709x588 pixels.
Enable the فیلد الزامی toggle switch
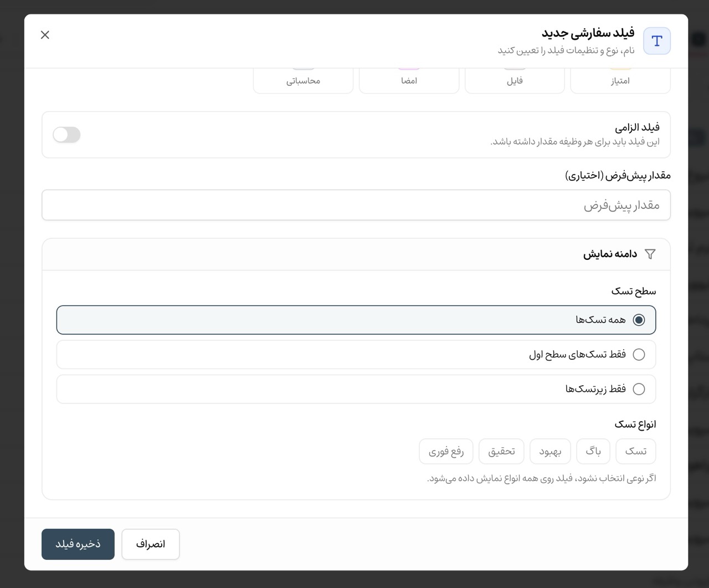66,135
